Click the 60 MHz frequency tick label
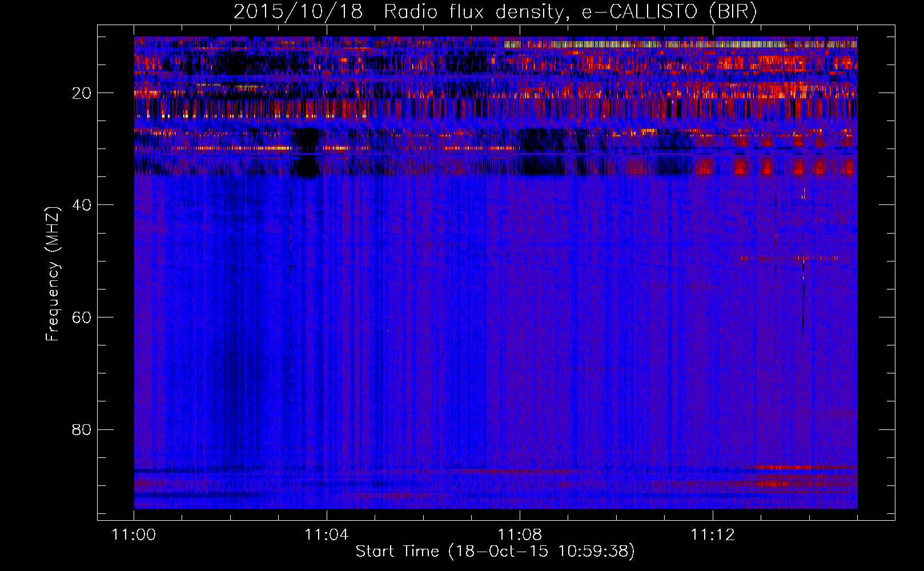This screenshot has height=571, width=924. tap(82, 317)
